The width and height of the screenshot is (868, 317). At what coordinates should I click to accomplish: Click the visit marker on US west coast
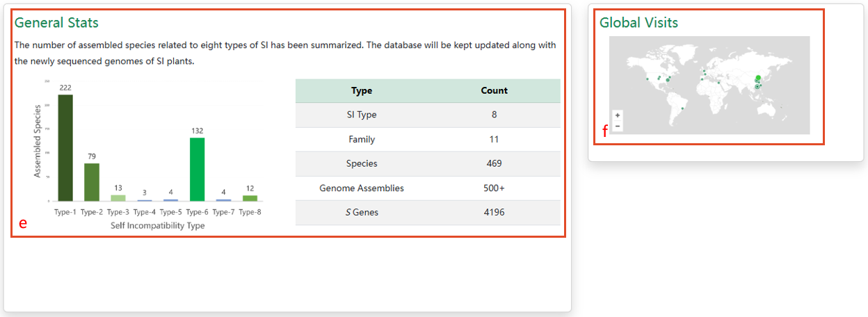648,79
